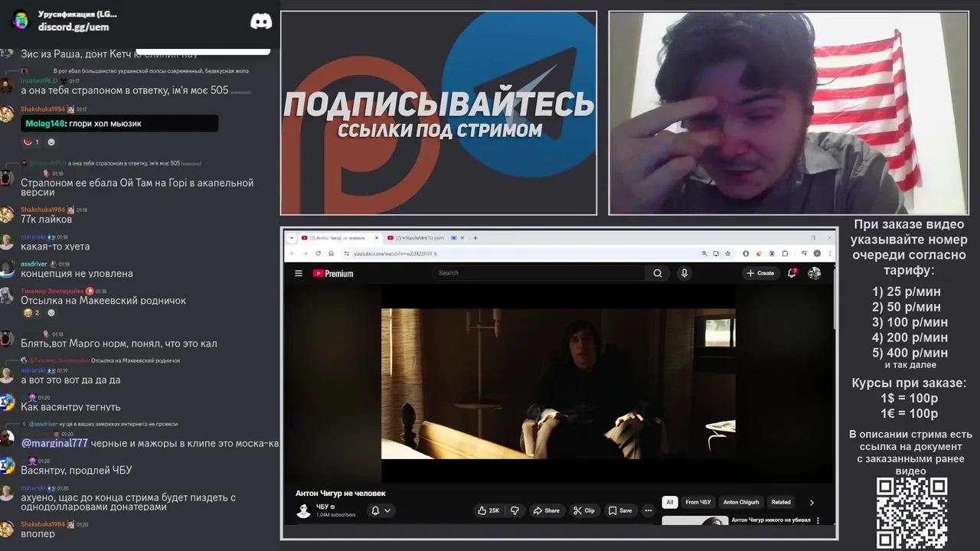
Task: Close the 'Антон Чигур не человек' tab
Action: [377, 238]
